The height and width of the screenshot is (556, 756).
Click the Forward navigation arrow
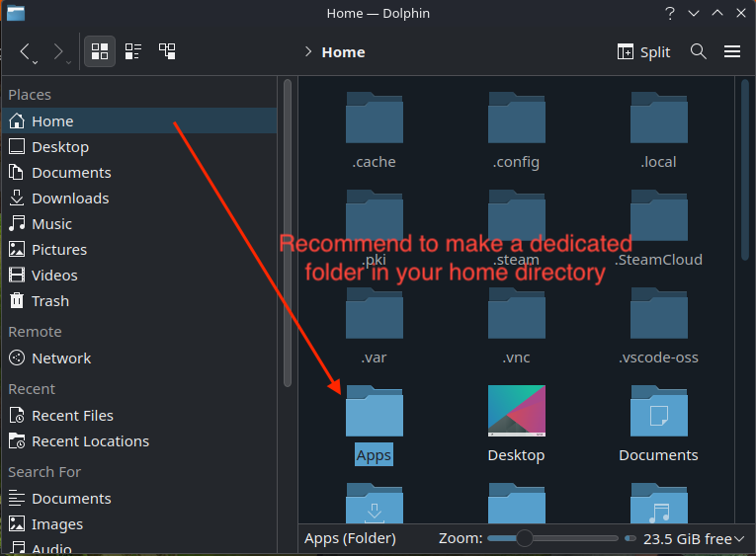point(58,51)
